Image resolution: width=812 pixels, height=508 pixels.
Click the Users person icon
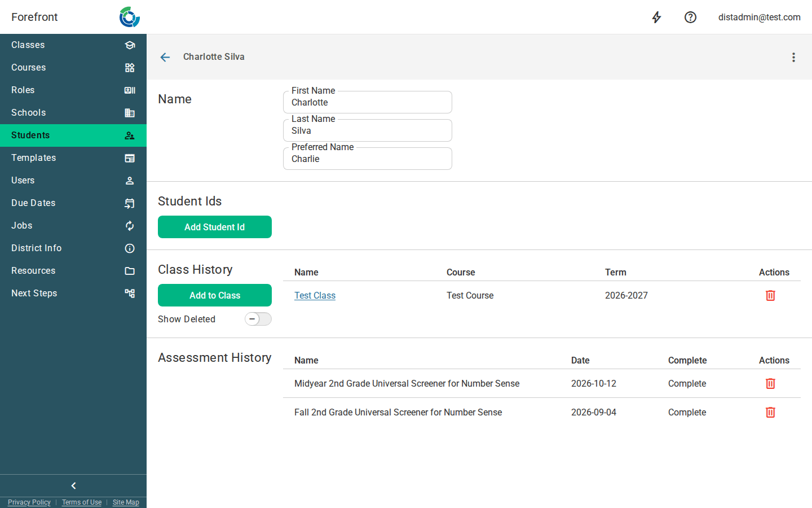point(130,181)
